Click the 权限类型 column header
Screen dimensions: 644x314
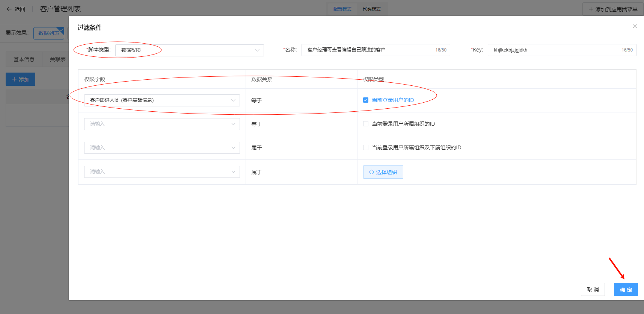[x=373, y=79]
